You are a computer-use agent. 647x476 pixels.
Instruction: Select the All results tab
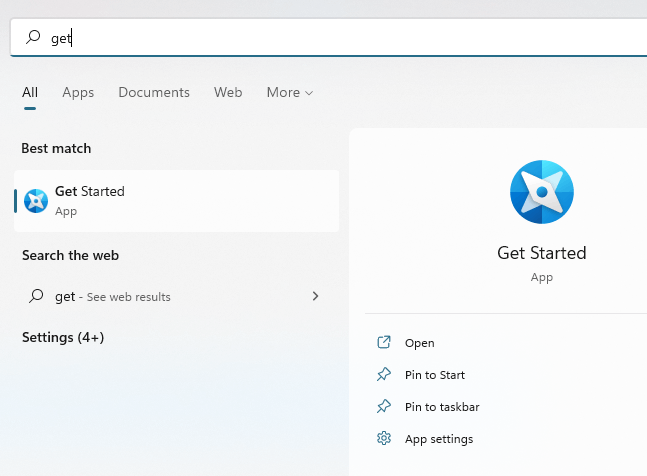coord(30,92)
